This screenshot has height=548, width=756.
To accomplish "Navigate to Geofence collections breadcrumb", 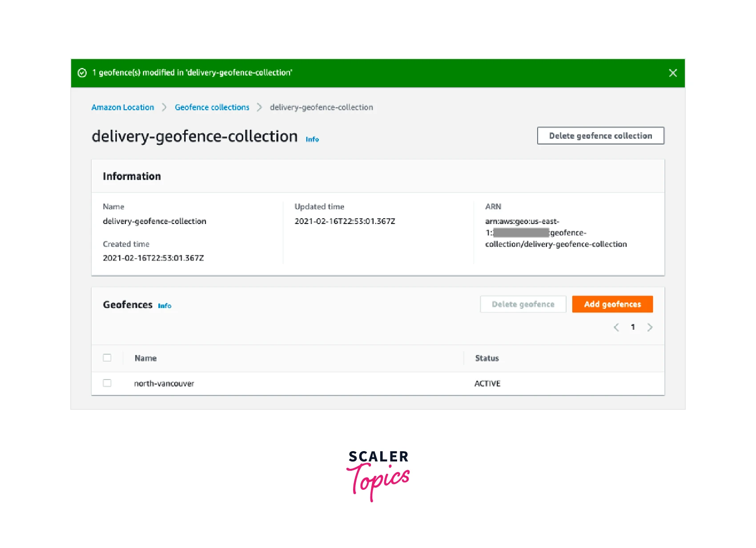I will [212, 108].
